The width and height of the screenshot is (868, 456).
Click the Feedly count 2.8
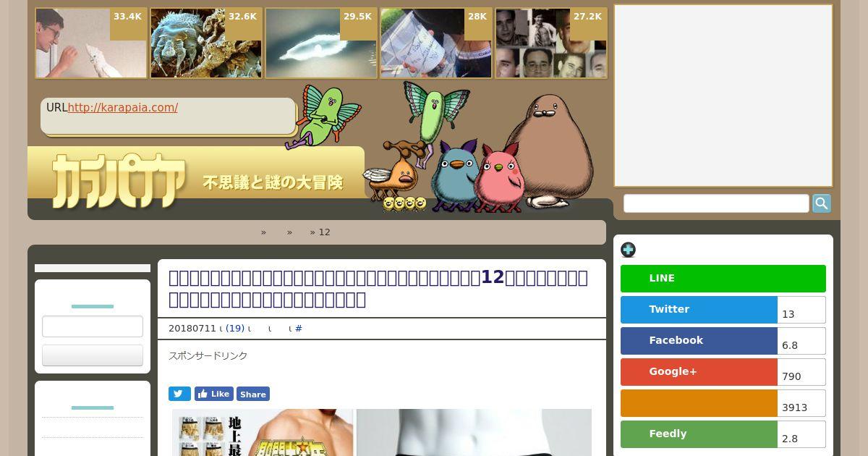click(801, 434)
